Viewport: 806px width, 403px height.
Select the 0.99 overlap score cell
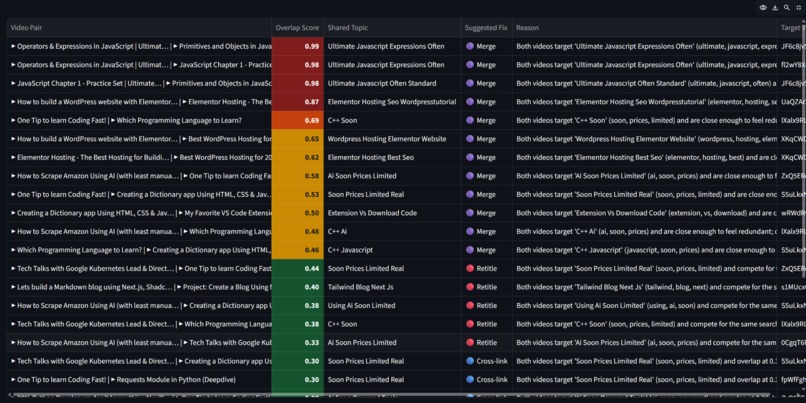click(298, 46)
